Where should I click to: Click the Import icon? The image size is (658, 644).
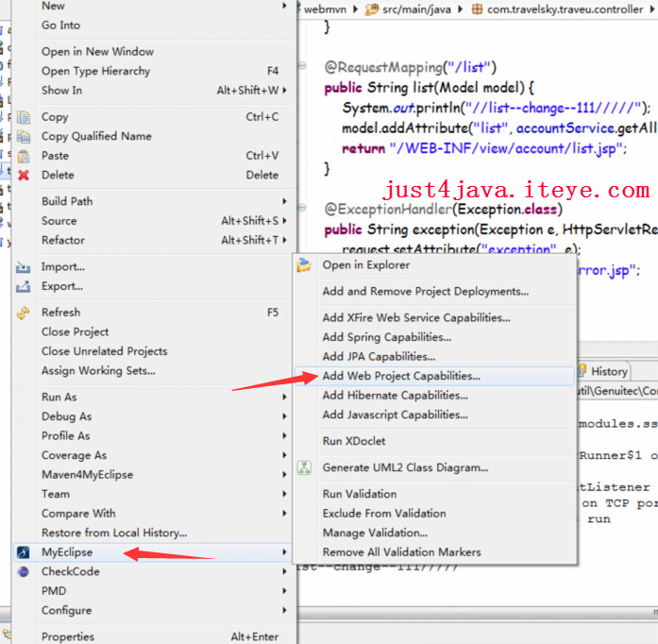pyautogui.click(x=24, y=267)
